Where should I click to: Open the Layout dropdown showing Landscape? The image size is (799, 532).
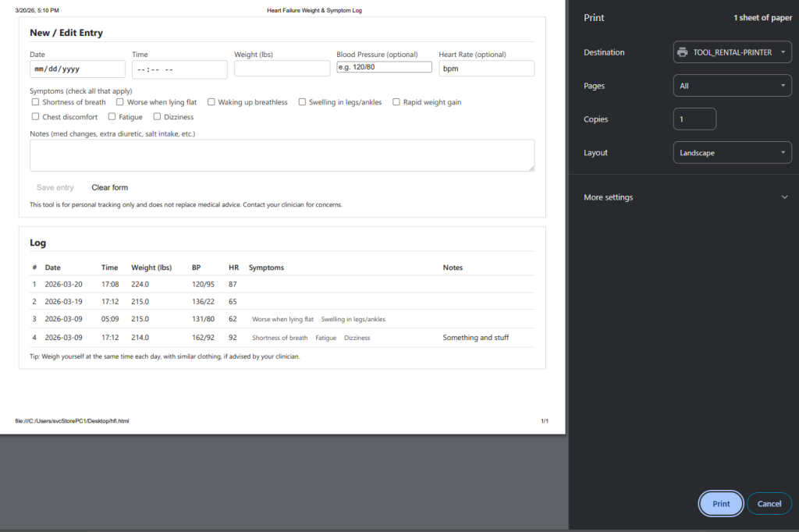[x=732, y=152]
